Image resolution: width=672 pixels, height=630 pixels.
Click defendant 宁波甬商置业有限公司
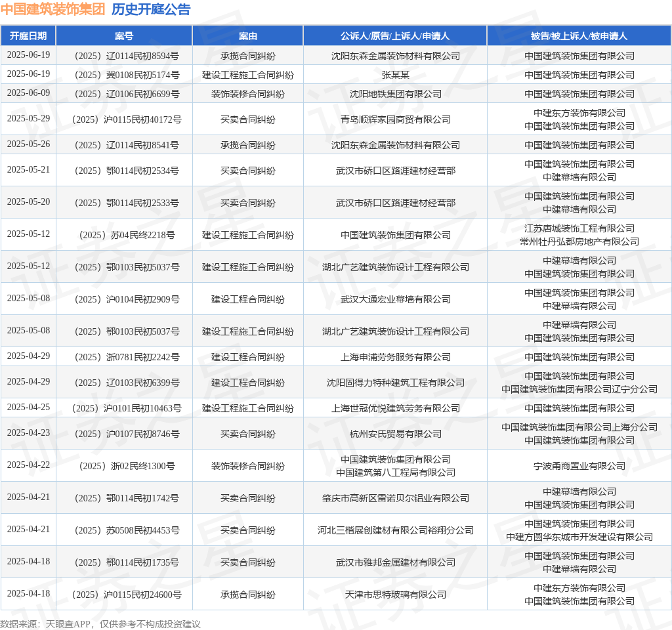coord(579,466)
